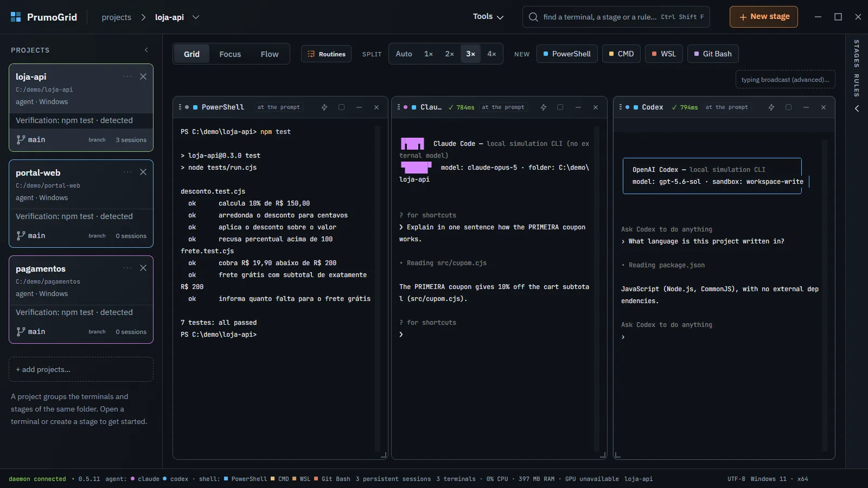This screenshot has width=868, height=488.
Task: Focus the typing broadcast input
Action: pos(786,79)
